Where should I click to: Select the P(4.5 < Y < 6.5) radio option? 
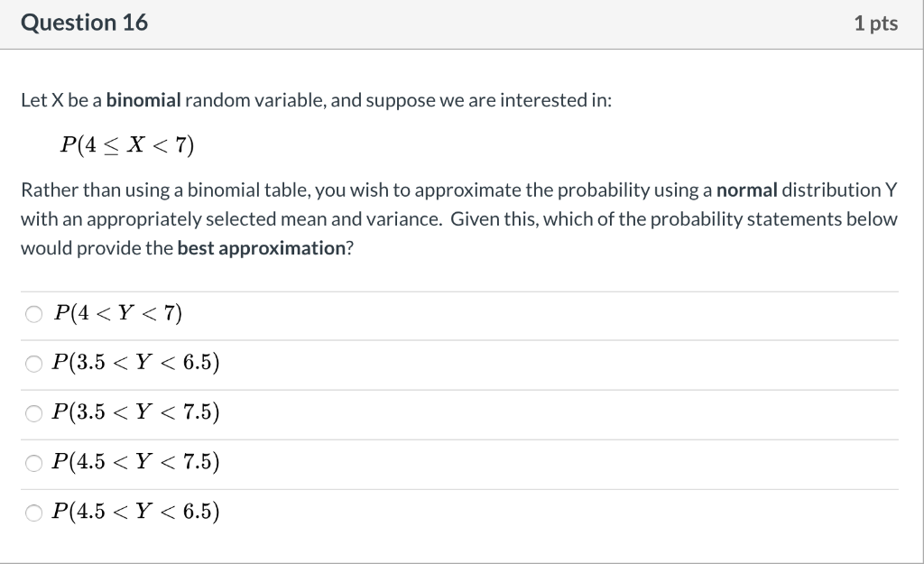pos(33,513)
